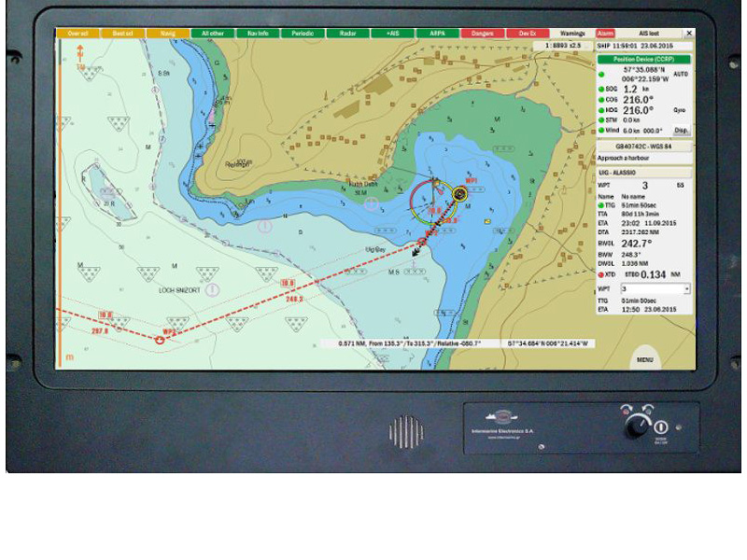
Task: Expand the Position Device (CCRP) selector
Action: click(x=644, y=58)
